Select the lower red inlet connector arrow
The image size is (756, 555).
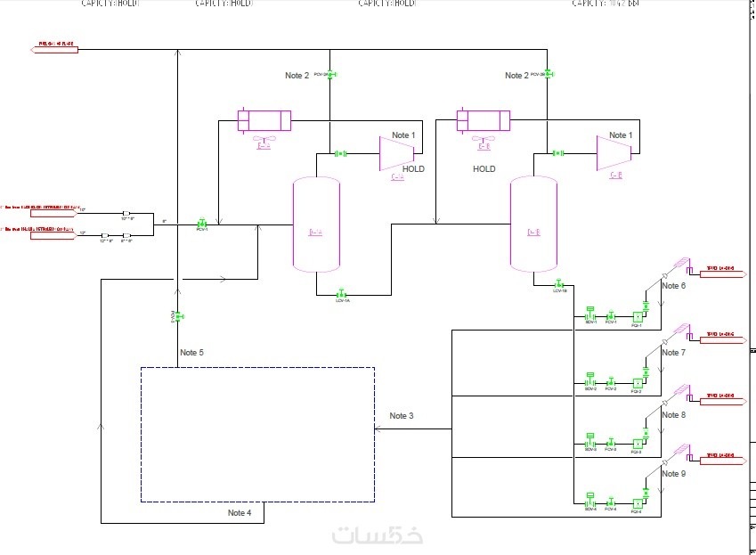pos(54,235)
